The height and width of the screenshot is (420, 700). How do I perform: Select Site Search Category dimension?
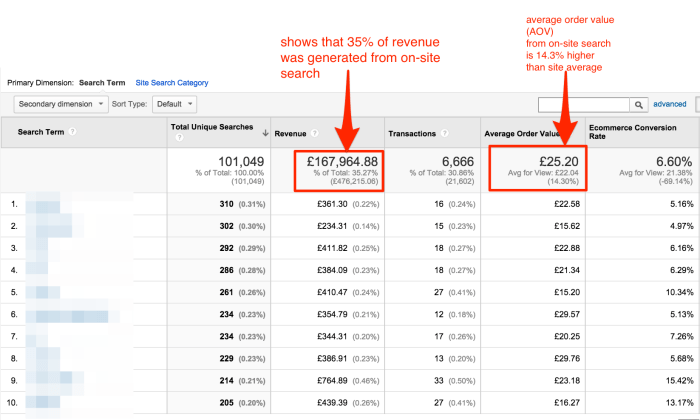point(172,82)
